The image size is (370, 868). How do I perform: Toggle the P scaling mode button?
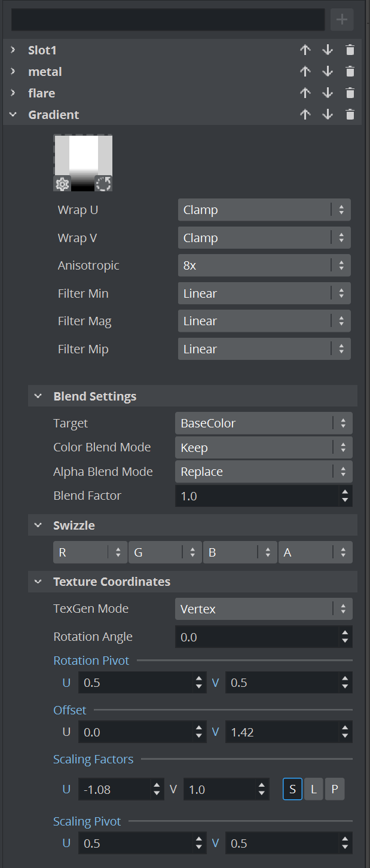(335, 790)
